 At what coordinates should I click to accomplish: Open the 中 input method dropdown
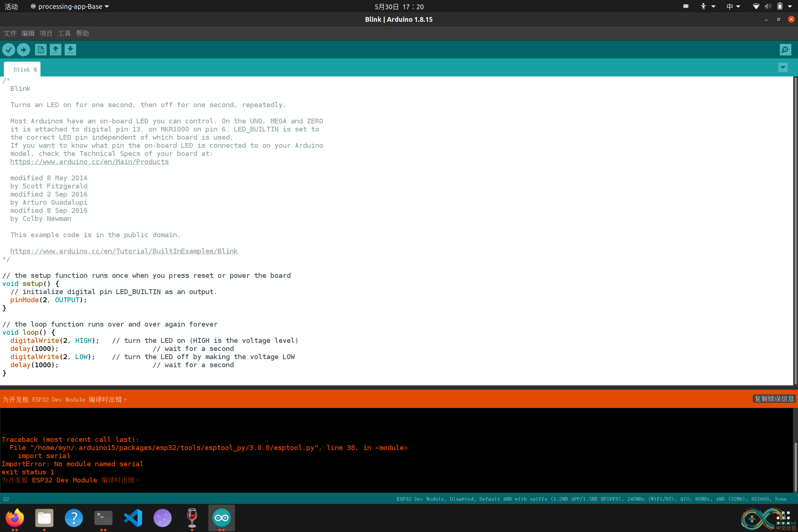[x=733, y=6]
